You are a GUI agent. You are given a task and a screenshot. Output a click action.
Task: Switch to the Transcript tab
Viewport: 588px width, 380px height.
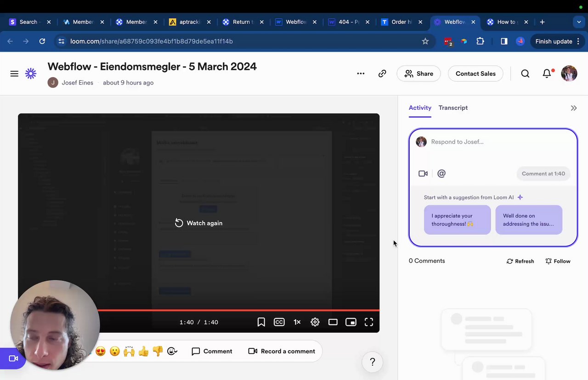pyautogui.click(x=453, y=108)
